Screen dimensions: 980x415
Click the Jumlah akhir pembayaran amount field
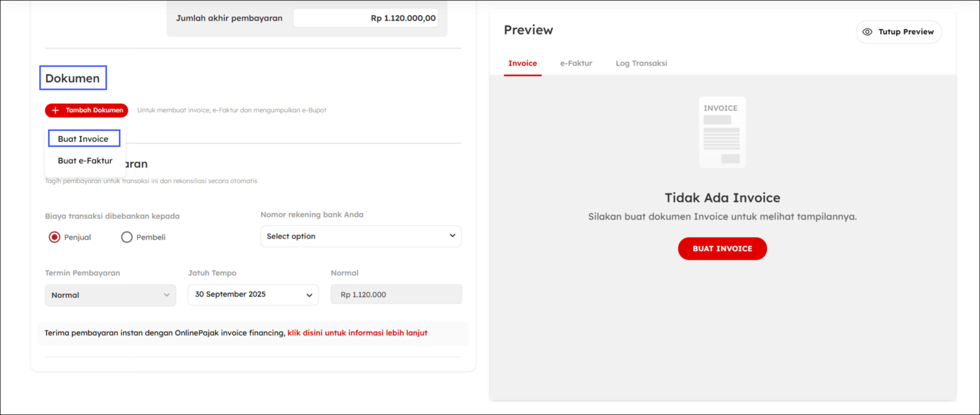(x=365, y=18)
